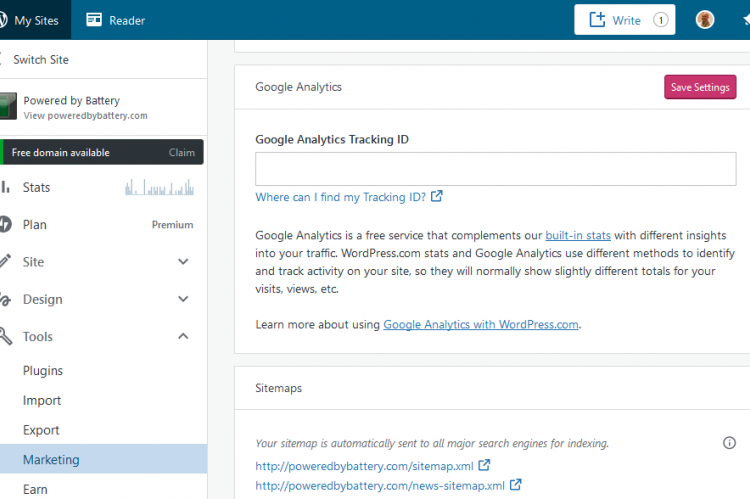Viewport: 750px width, 499px height.
Task: Open the Reader from top bar
Action: 115,20
